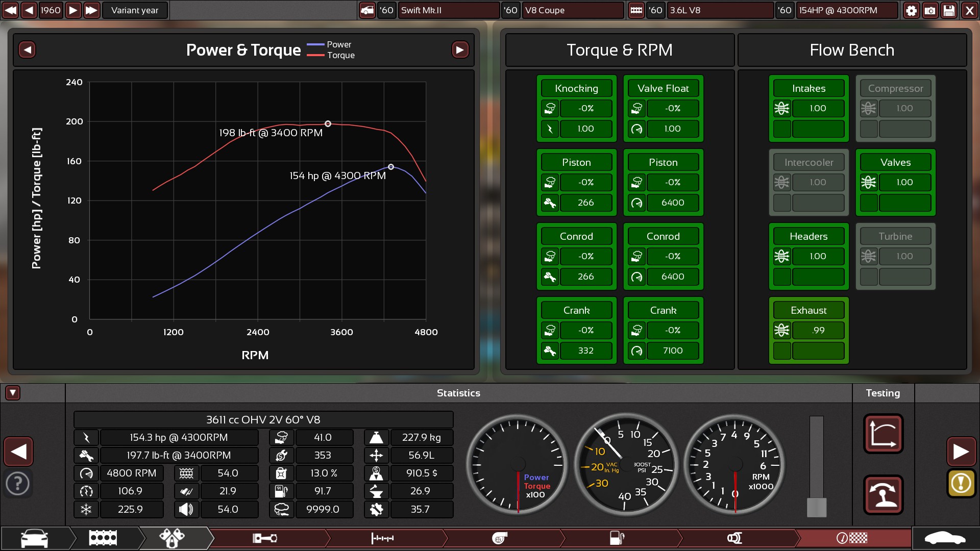Image resolution: width=980 pixels, height=551 pixels.
Task: Open the fuel system tab in bottom bar
Action: [x=617, y=538]
